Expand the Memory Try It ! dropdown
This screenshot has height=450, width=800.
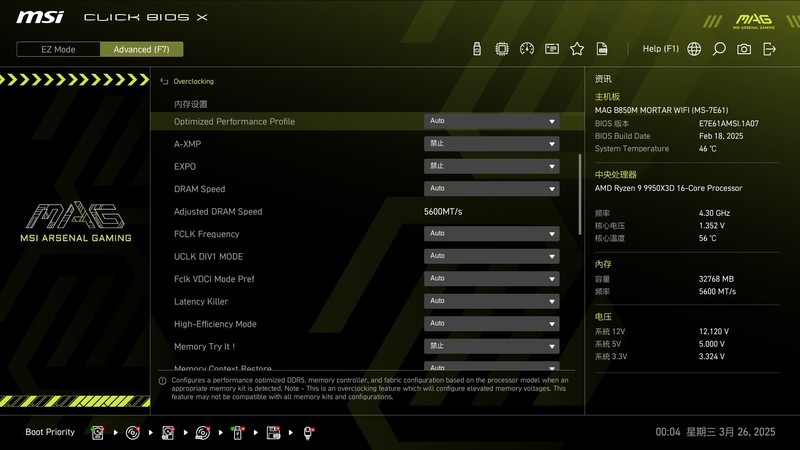coord(491,346)
